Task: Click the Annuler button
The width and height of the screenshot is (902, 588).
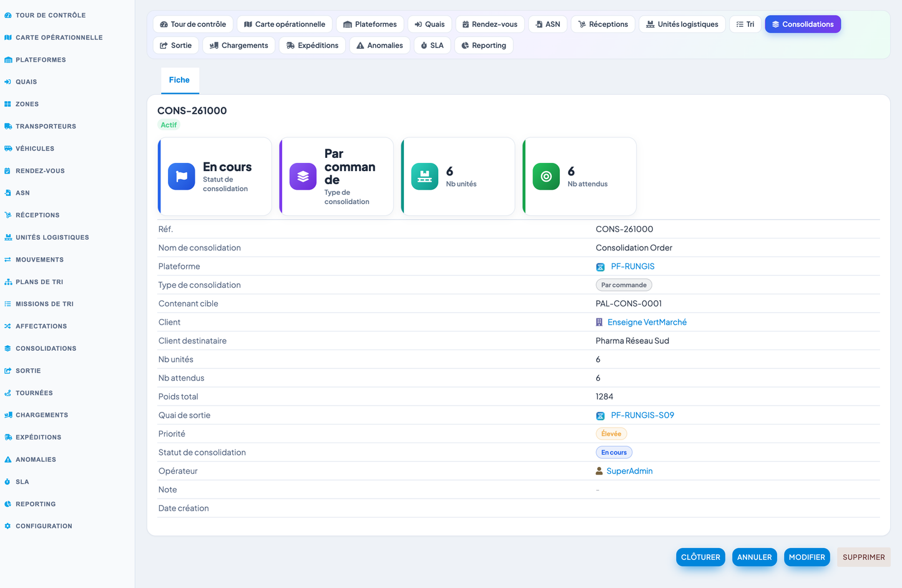Action: (755, 557)
